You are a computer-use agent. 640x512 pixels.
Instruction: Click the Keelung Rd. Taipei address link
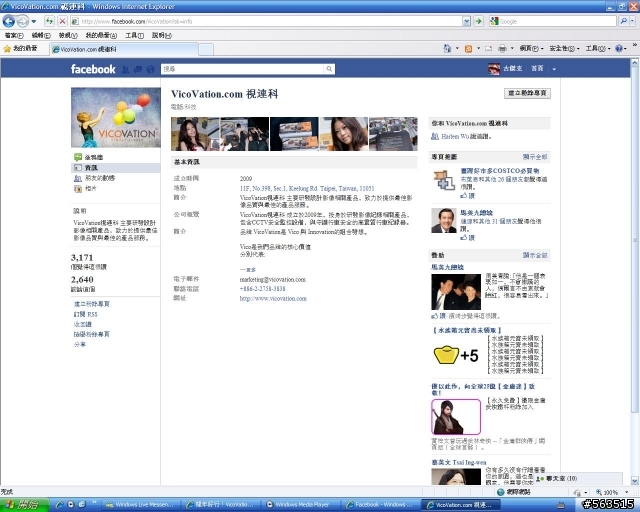(x=307, y=189)
